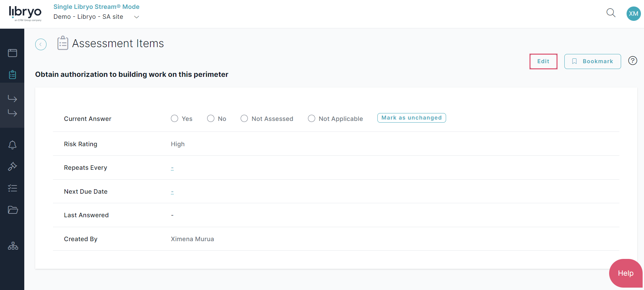This screenshot has height=290, width=644.
Task: Open the gavel legal icon in sidebar
Action: (x=13, y=166)
